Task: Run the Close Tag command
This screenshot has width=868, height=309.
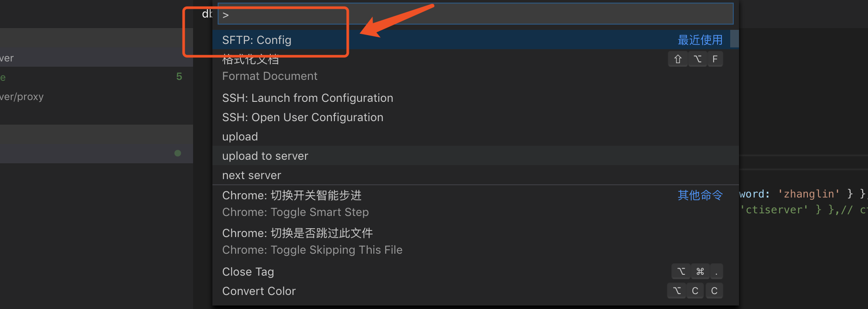Action: 248,271
